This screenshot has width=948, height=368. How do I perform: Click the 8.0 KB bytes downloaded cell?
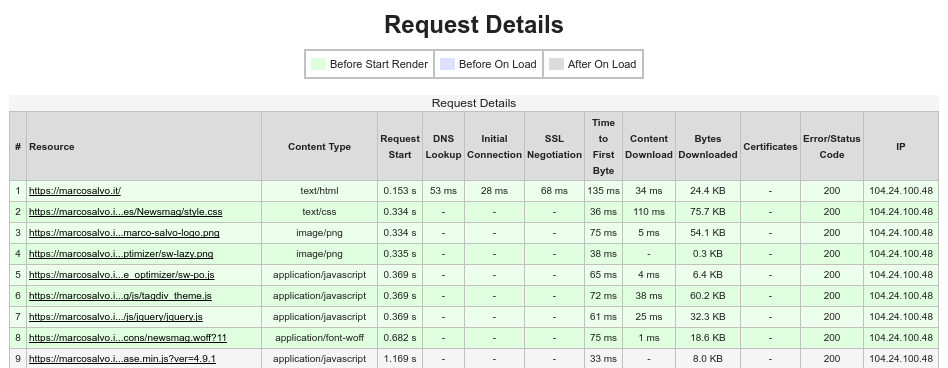click(x=707, y=359)
